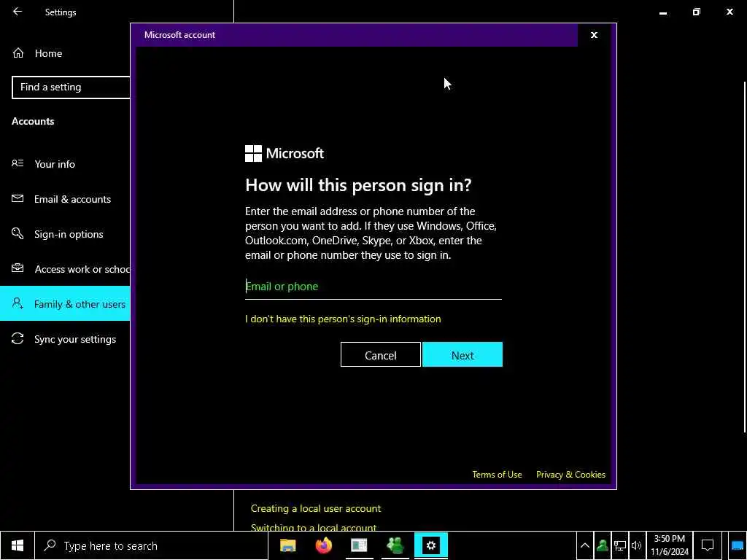747x560 pixels.
Task: Click the Access work briefcase icon
Action: [18, 268]
